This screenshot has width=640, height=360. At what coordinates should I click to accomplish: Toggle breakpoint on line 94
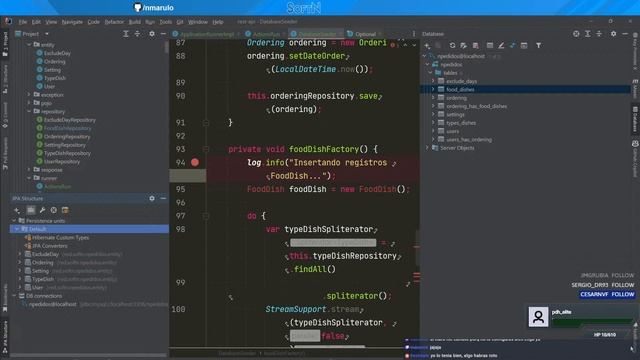click(195, 162)
